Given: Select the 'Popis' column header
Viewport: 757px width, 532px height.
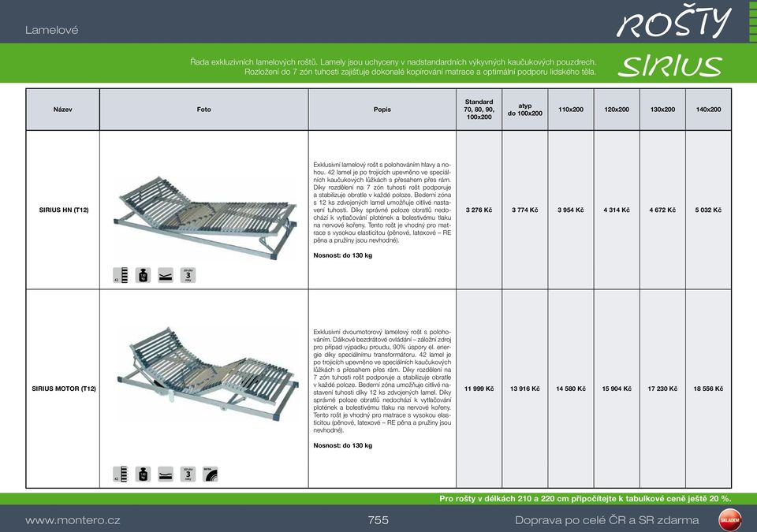Looking at the screenshot, I should tap(382, 110).
